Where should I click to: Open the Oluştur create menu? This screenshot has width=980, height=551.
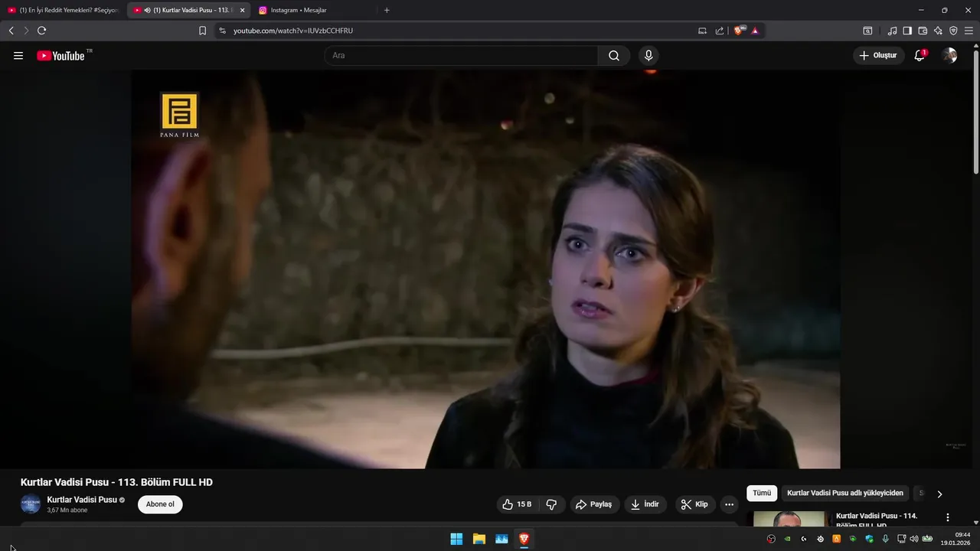tap(878, 56)
